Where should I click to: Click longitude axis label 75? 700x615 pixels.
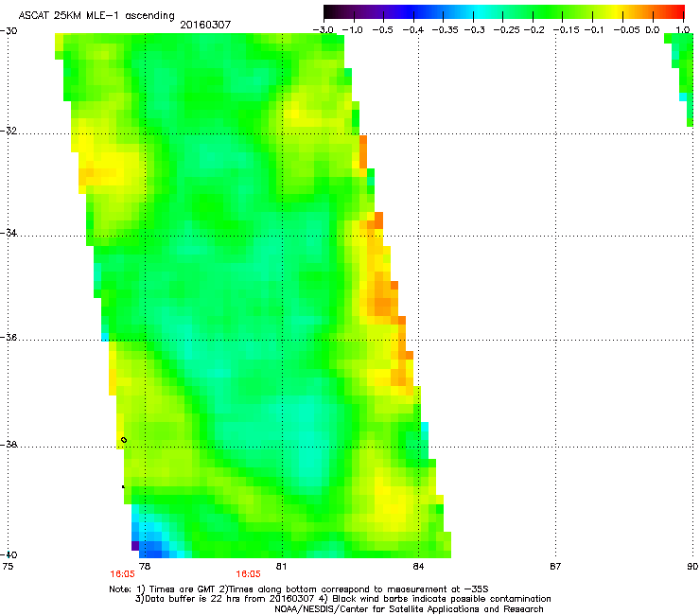click(x=8, y=567)
